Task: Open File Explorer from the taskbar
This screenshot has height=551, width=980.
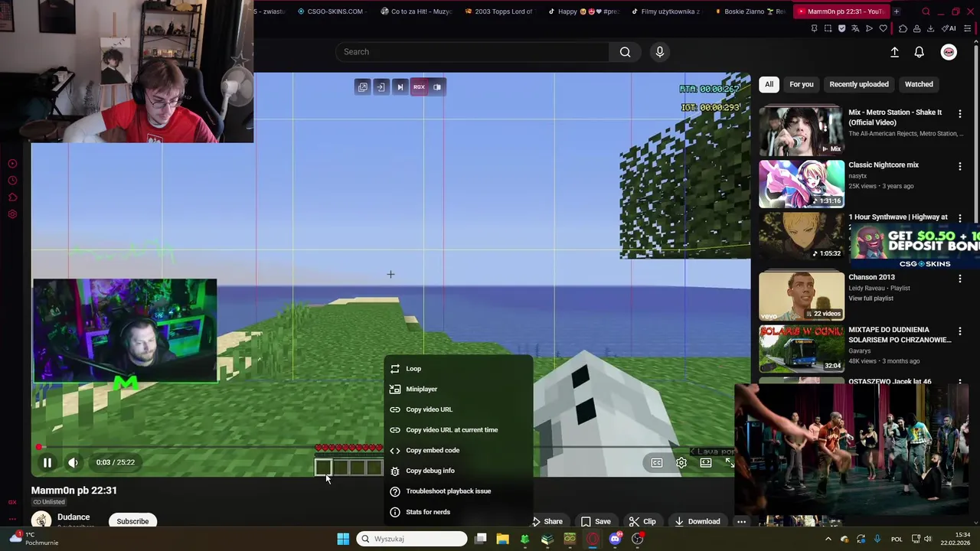Action: point(502,539)
